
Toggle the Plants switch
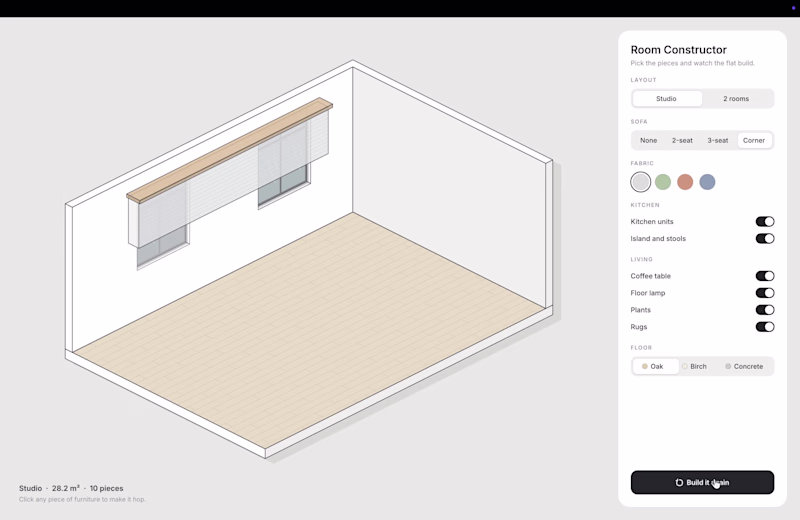[x=765, y=310]
